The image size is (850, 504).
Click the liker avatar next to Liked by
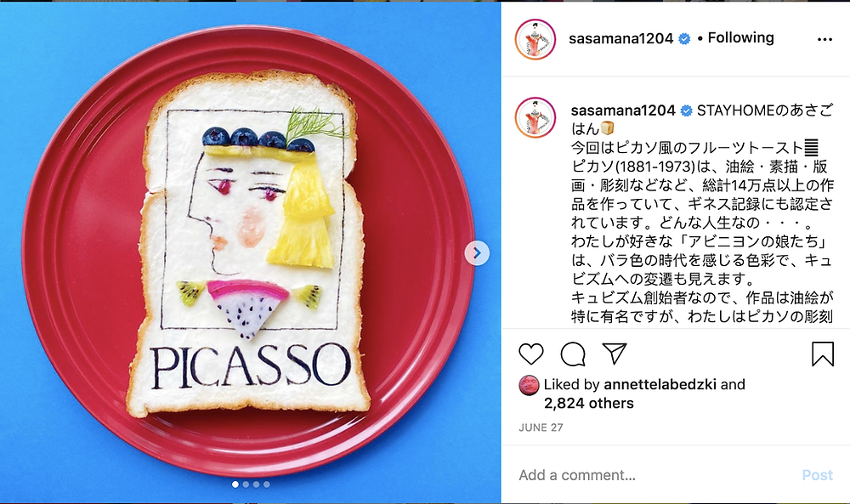[x=529, y=385]
